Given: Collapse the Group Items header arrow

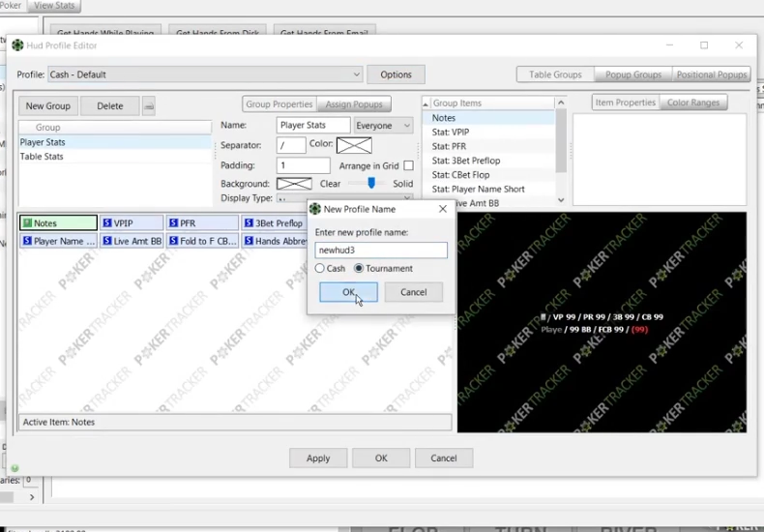Looking at the screenshot, I should pyautogui.click(x=426, y=103).
